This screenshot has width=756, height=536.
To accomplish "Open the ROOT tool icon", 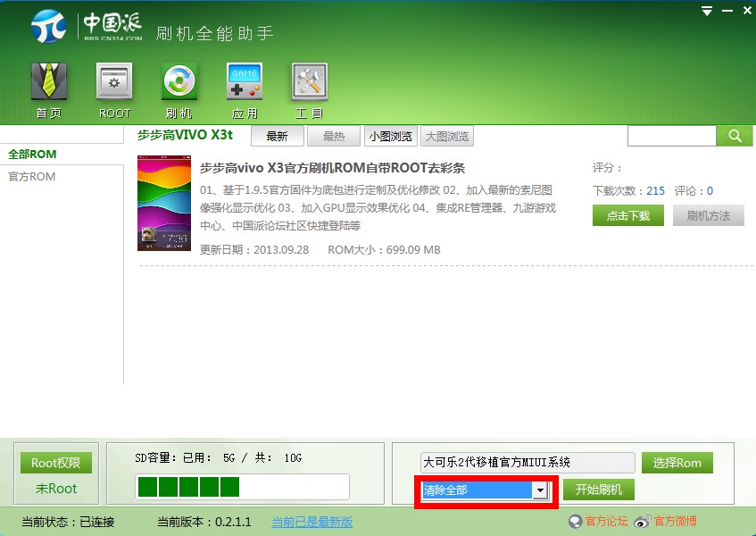I will click(x=114, y=81).
